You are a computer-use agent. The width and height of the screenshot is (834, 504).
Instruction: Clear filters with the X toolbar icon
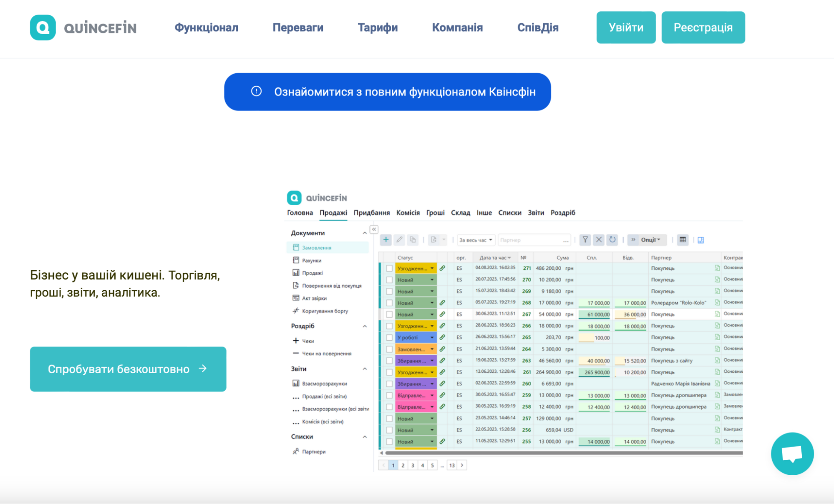tap(599, 240)
